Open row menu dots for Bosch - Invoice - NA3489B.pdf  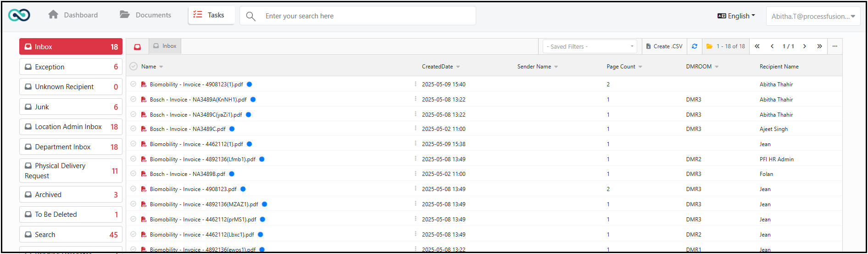pyautogui.click(x=416, y=174)
